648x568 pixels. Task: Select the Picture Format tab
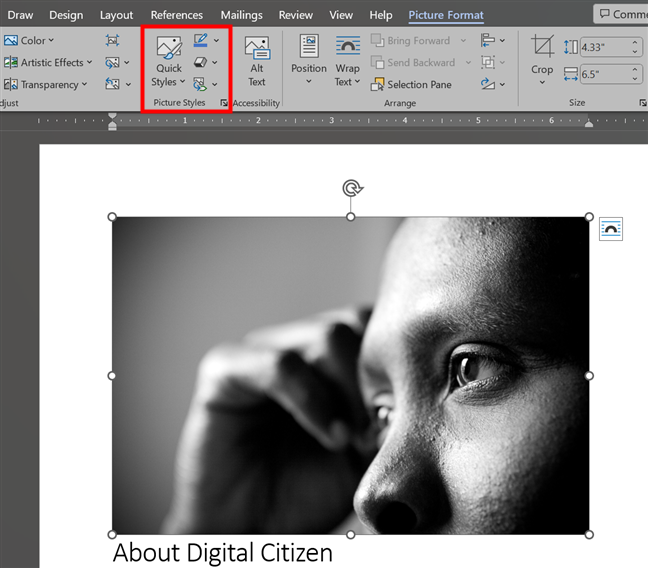click(x=446, y=15)
